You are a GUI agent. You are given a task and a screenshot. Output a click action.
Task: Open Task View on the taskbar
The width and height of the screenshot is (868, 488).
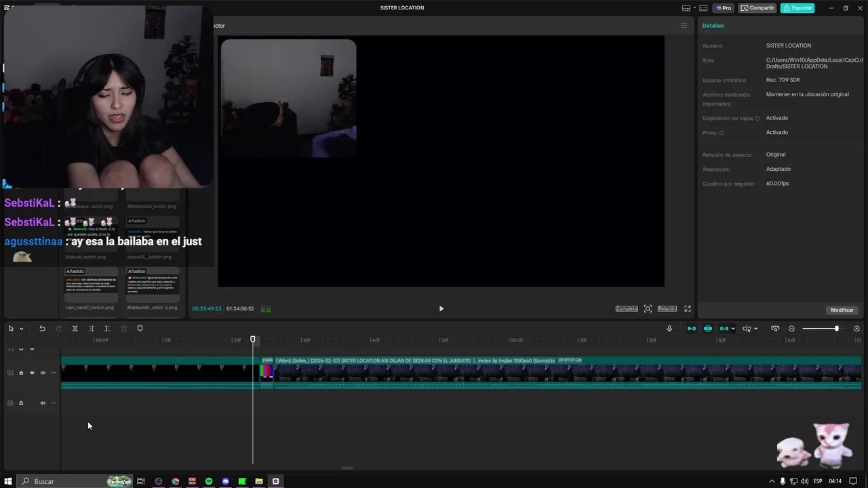[141, 481]
